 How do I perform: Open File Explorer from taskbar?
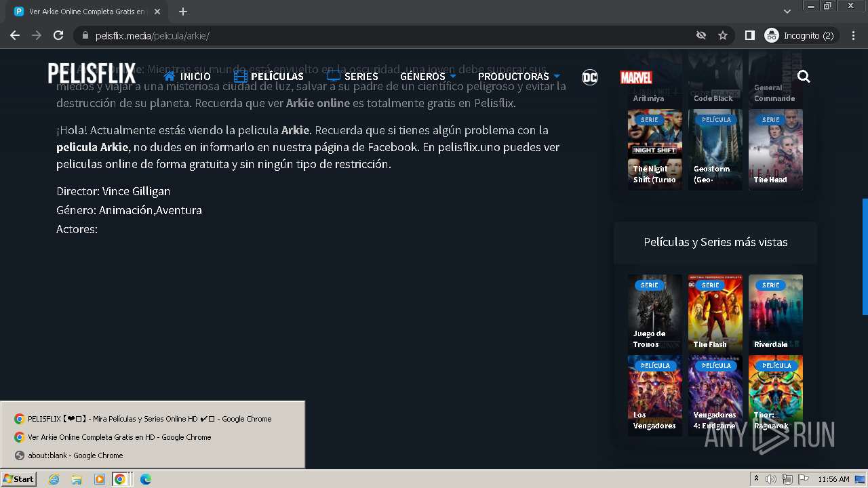[x=77, y=479]
